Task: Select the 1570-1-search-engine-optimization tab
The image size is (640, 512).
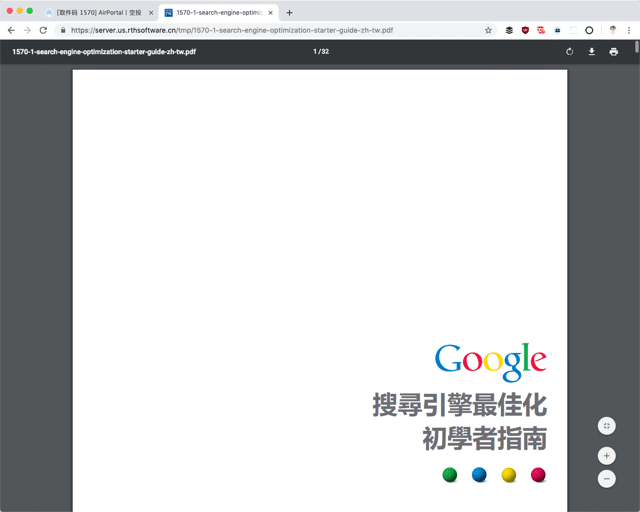Action: (218, 13)
